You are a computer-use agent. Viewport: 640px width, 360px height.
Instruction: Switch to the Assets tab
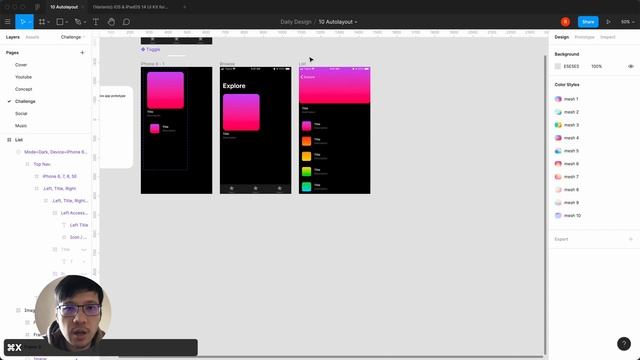tap(32, 37)
